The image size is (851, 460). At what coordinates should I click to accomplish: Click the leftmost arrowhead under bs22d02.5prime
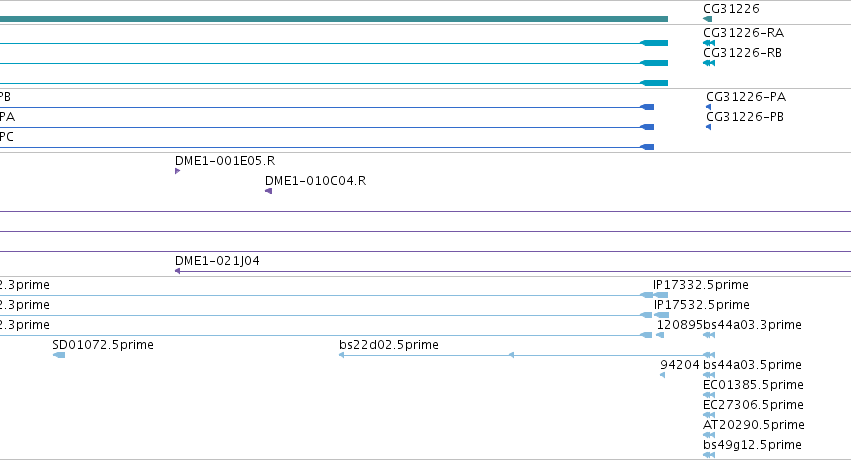[x=341, y=355]
